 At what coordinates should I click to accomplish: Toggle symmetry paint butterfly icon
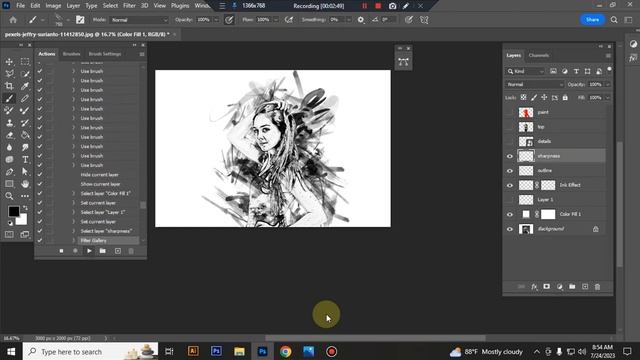424,20
